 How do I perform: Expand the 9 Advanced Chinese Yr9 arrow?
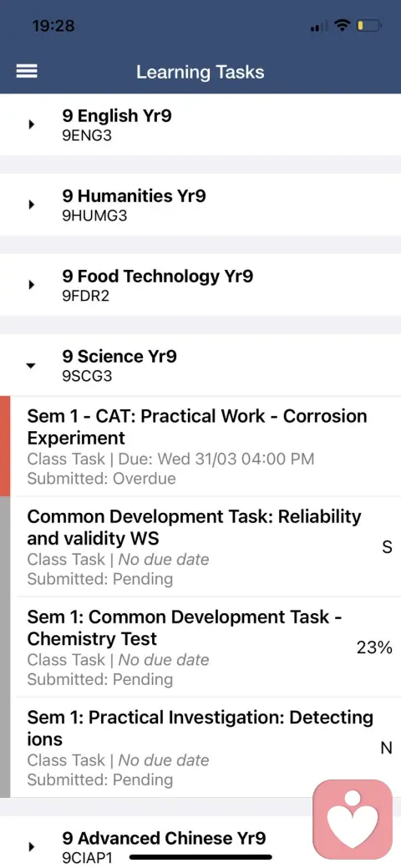click(32, 847)
